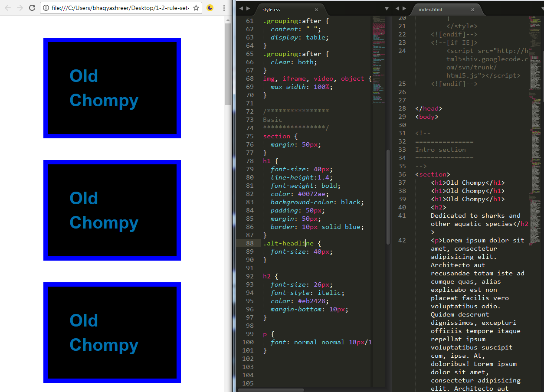Reload the page in Chrome
Viewport: 544px width, 392px height.
[32, 8]
